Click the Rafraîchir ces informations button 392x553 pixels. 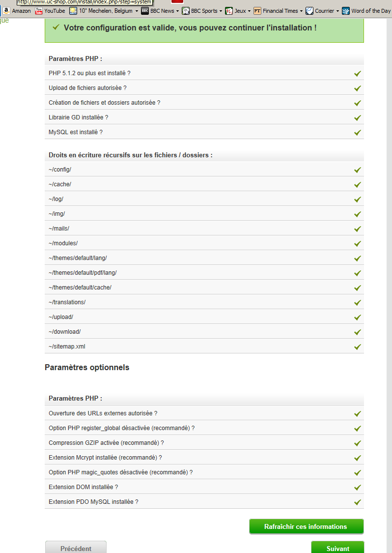click(306, 526)
